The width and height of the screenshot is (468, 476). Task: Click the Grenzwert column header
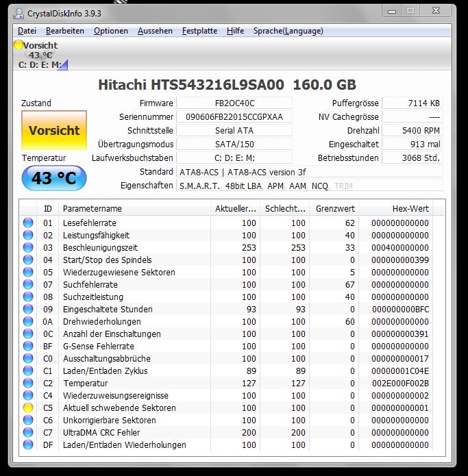pos(334,209)
